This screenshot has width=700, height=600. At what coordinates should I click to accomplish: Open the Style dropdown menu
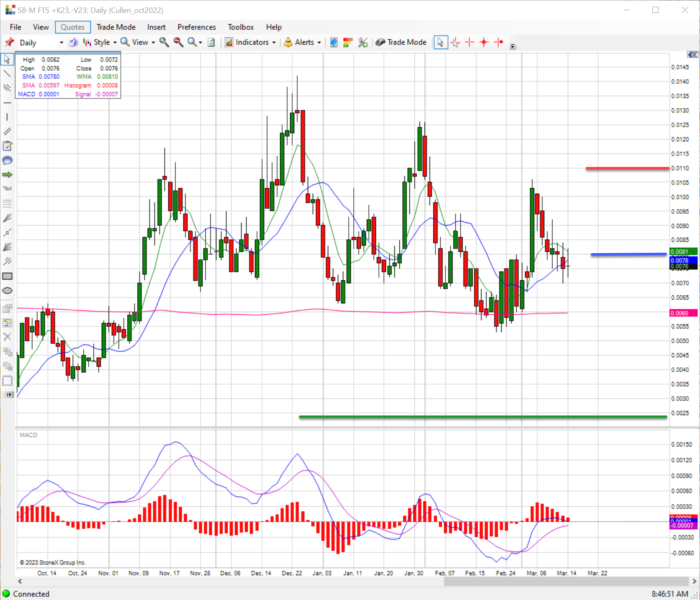tap(100, 42)
